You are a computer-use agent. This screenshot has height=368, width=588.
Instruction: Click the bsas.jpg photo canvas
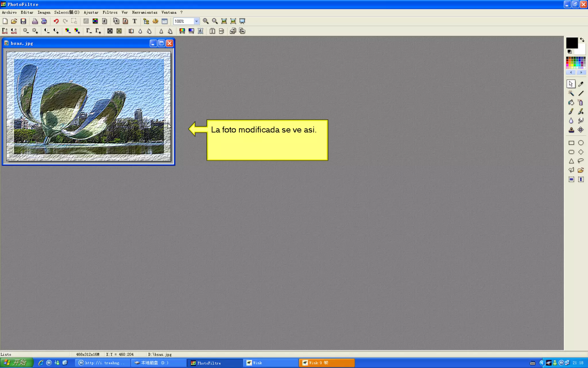(x=88, y=106)
